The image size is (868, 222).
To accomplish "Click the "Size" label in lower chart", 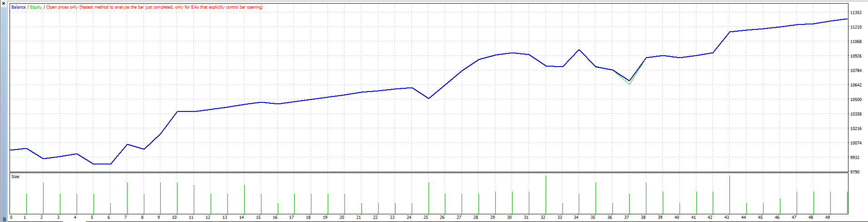I will tap(15, 177).
